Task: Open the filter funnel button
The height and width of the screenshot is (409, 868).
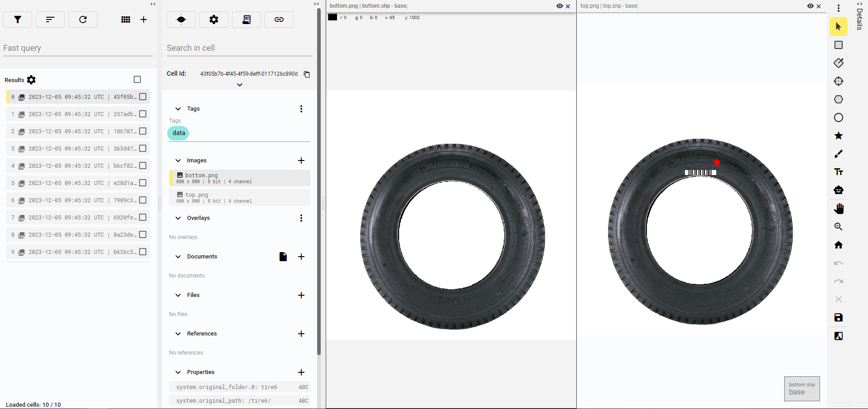Action: [x=18, y=19]
